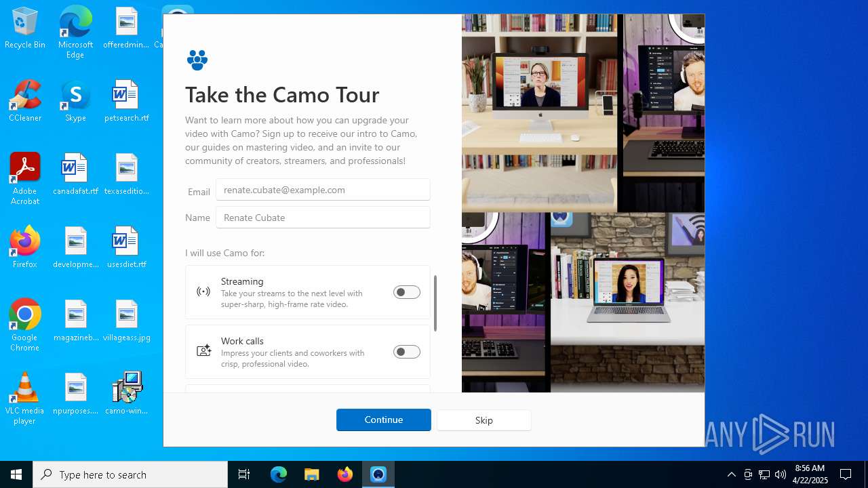Select the magazineb image file icon
868x488 pixels.
coord(75,321)
